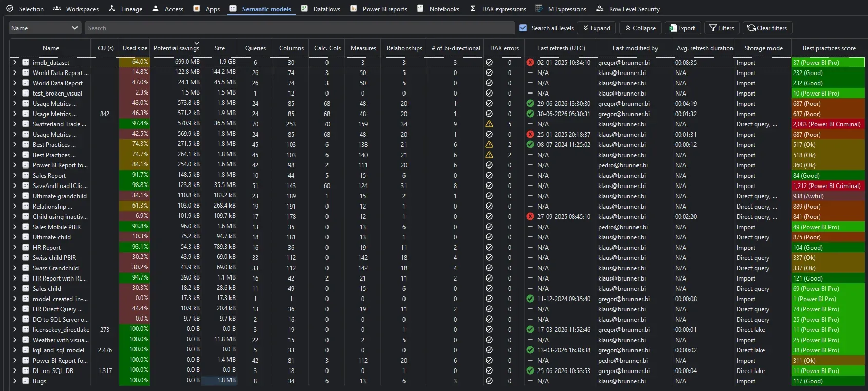Select the highlighted 1.8 MB size cell of Bugs
Image resolution: width=868 pixels, height=391 pixels.
tap(219, 381)
